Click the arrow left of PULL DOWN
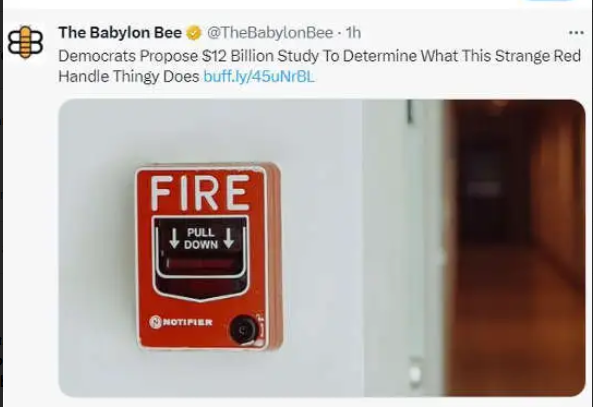Viewport: 593px width, 407px height. (174, 238)
